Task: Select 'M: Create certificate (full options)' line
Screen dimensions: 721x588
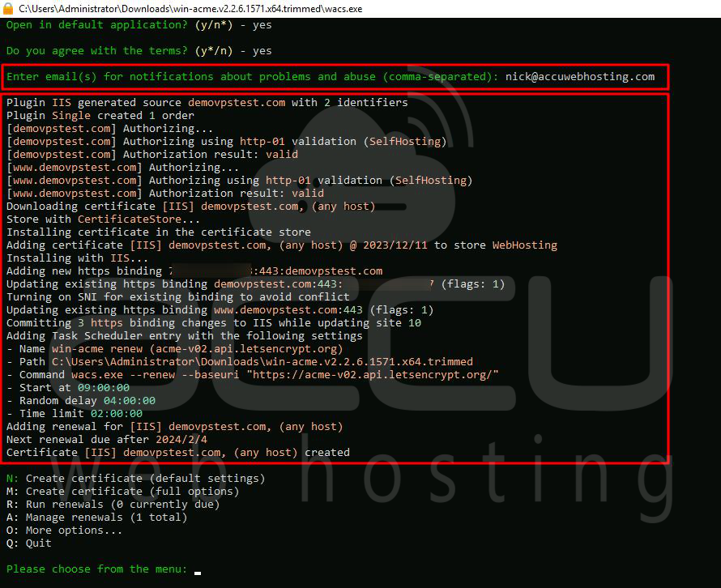Action: click(x=122, y=492)
